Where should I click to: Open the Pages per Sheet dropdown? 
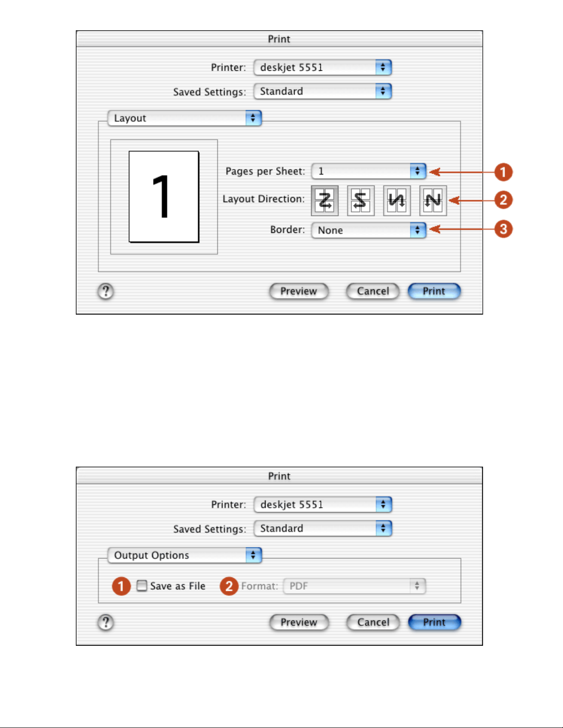(x=369, y=171)
